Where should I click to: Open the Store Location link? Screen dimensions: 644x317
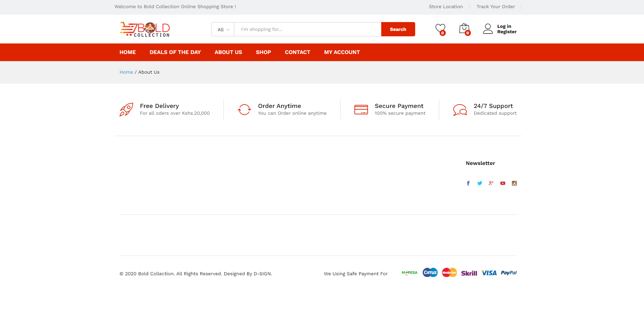pyautogui.click(x=446, y=7)
